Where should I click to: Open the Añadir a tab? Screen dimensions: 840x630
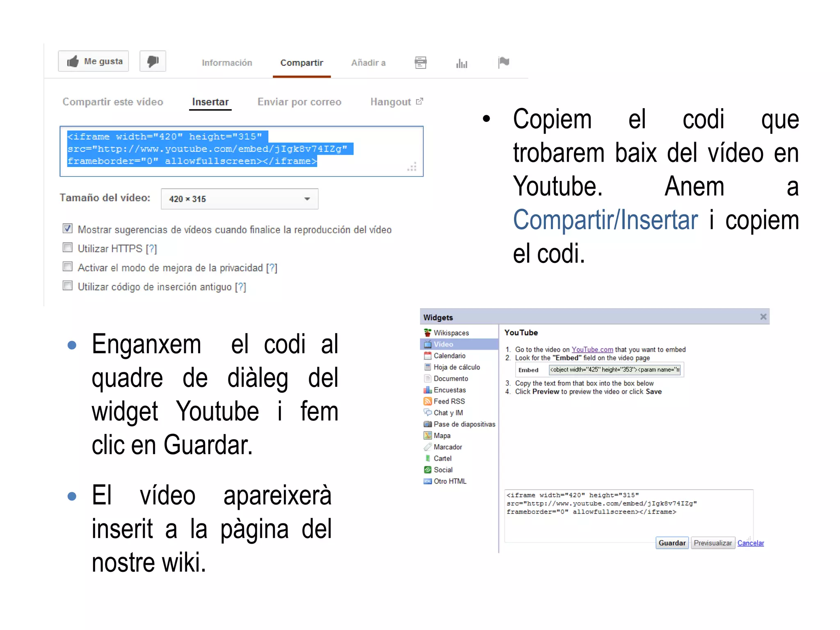(x=368, y=63)
